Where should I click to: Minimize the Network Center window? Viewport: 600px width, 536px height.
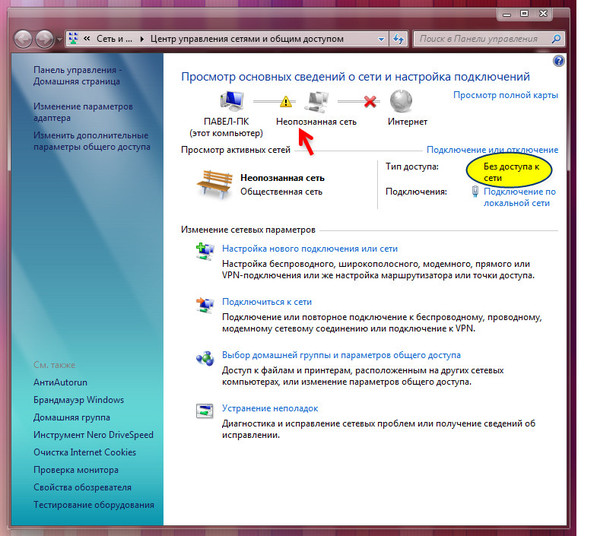pos(507,15)
